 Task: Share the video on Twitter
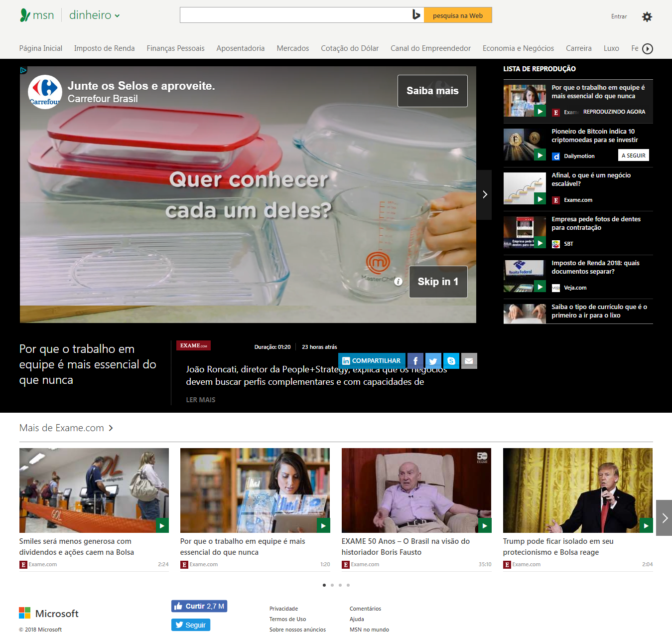coord(433,361)
